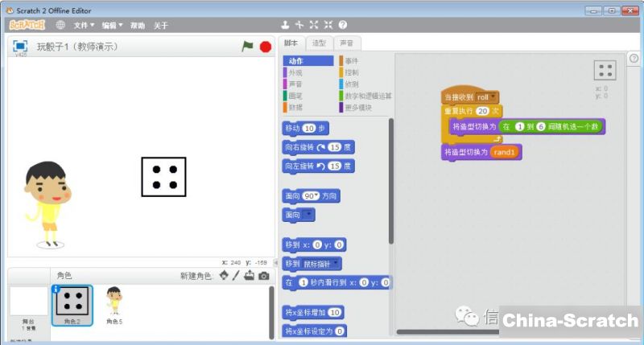
Task: Open the 面向 90 direction dropdown
Action: 309,196
